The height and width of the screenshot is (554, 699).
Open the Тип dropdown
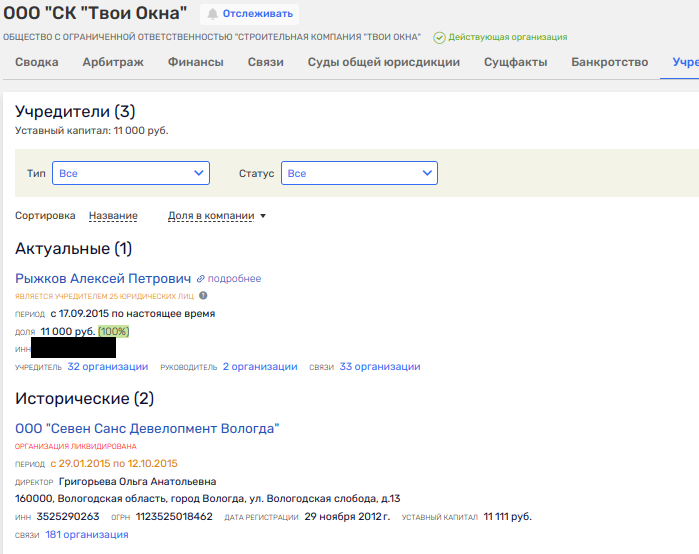click(x=131, y=173)
